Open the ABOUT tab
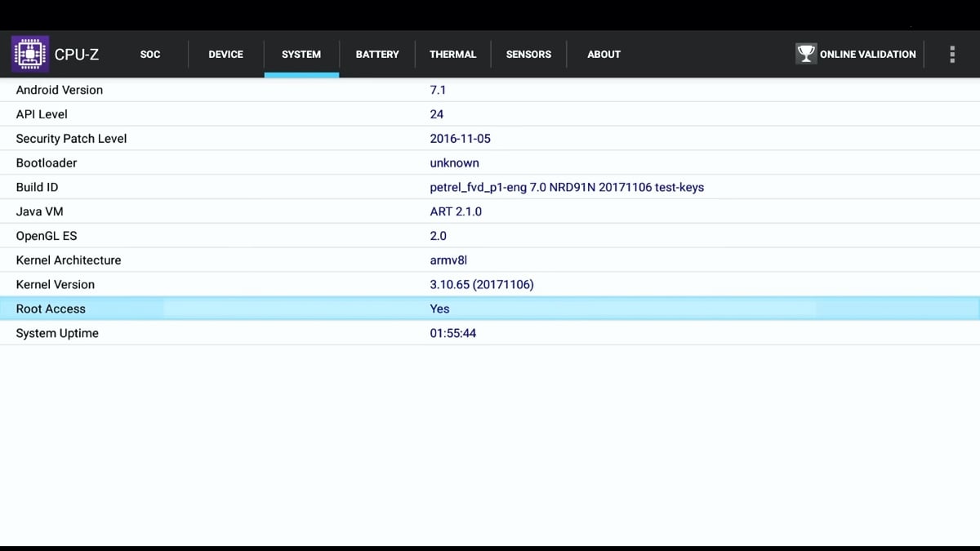This screenshot has height=551, width=980. (604, 54)
